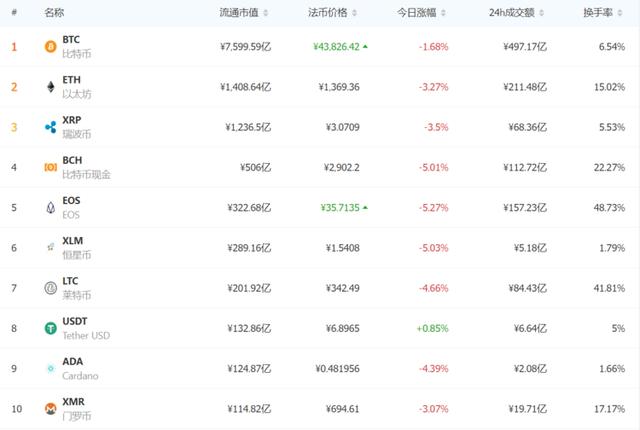Click ETH market cap ¥1,408.64亿

[245, 87]
